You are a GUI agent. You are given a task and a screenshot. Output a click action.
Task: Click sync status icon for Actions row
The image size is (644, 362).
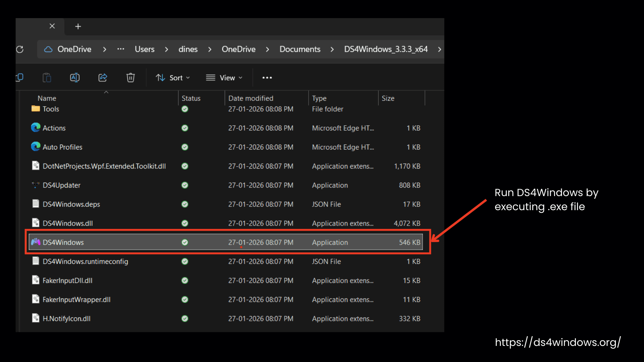[185, 128]
